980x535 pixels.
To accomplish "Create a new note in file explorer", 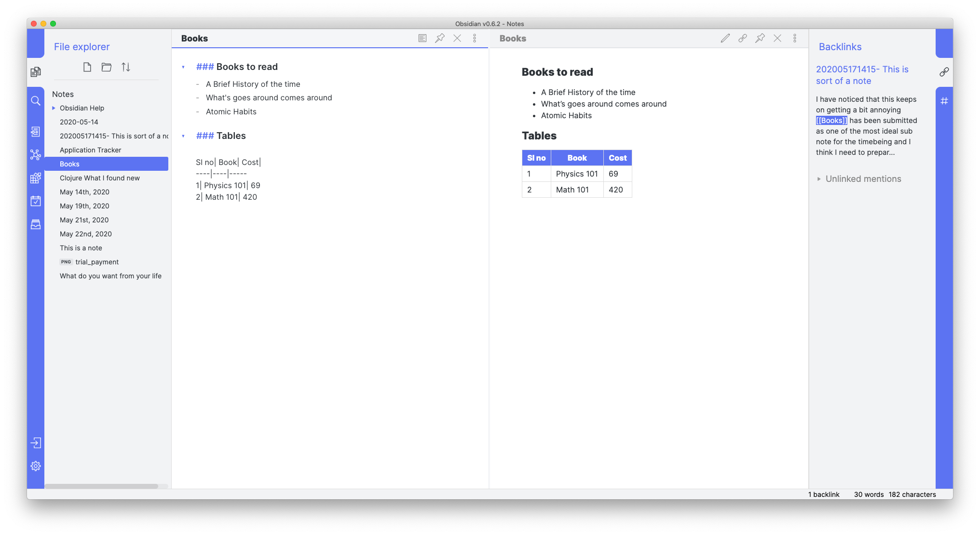I will [87, 67].
